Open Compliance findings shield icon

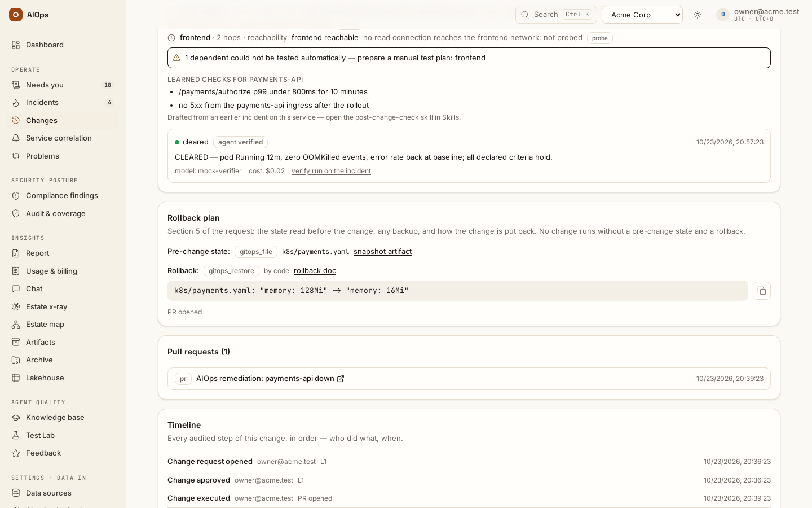[x=16, y=196]
